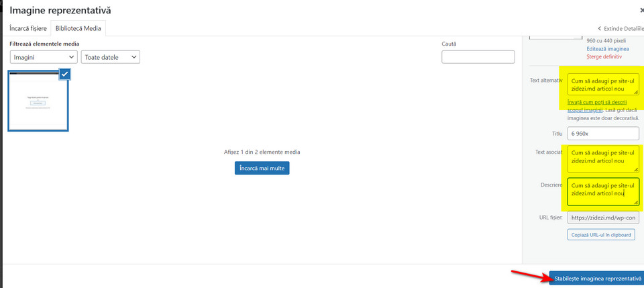
Task: Click the Caută search field
Action: pyautogui.click(x=478, y=57)
